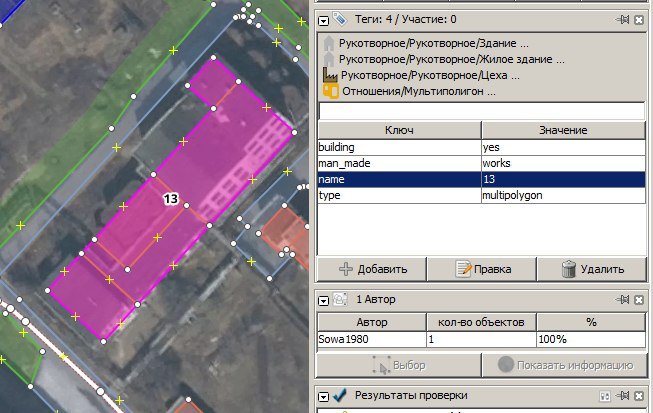
Task: Collapse the Результаты проверки panel arrow
Action: coord(324,396)
